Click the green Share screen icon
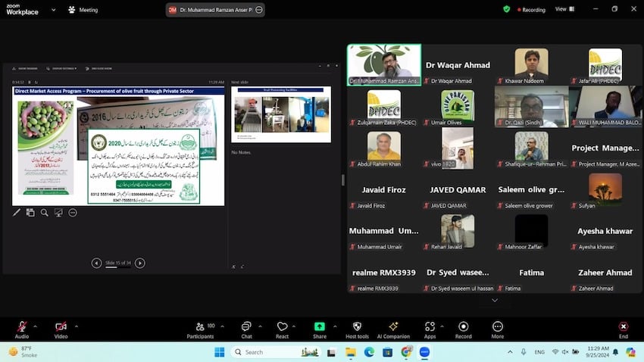The image size is (644, 362). coord(320,326)
